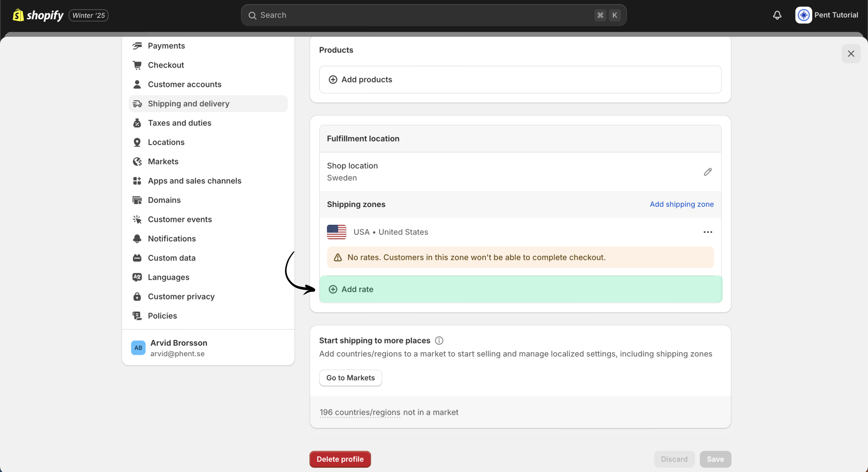Click the Add shipping zone link
The image size is (868, 472).
tap(682, 204)
